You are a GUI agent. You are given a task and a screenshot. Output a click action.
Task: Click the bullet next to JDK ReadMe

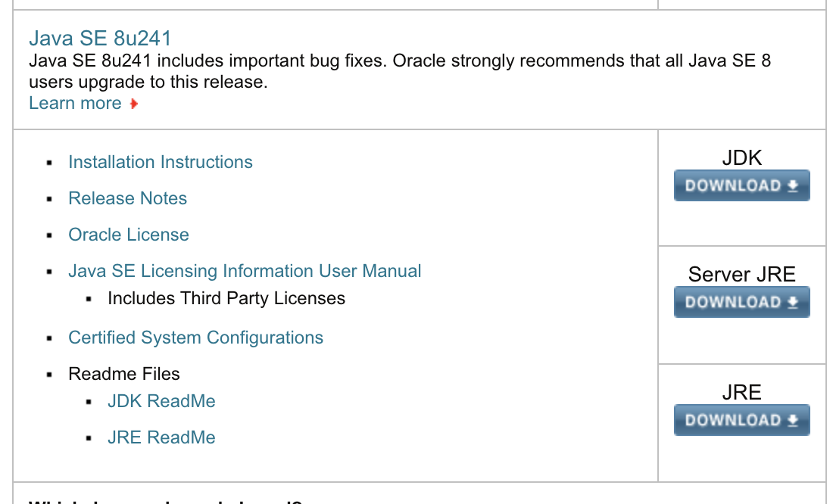89,400
